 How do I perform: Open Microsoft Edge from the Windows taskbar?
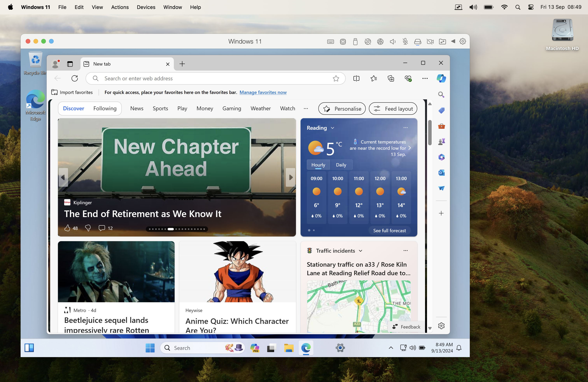pyautogui.click(x=306, y=348)
